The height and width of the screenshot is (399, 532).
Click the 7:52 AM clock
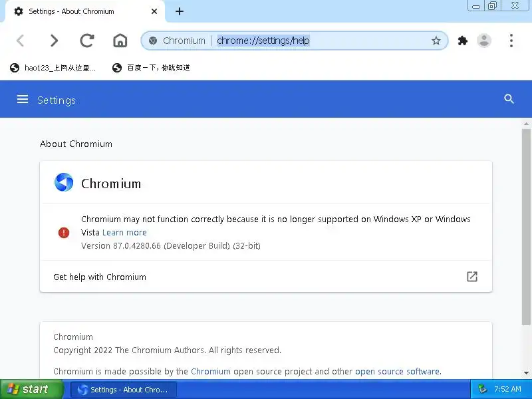pos(507,389)
